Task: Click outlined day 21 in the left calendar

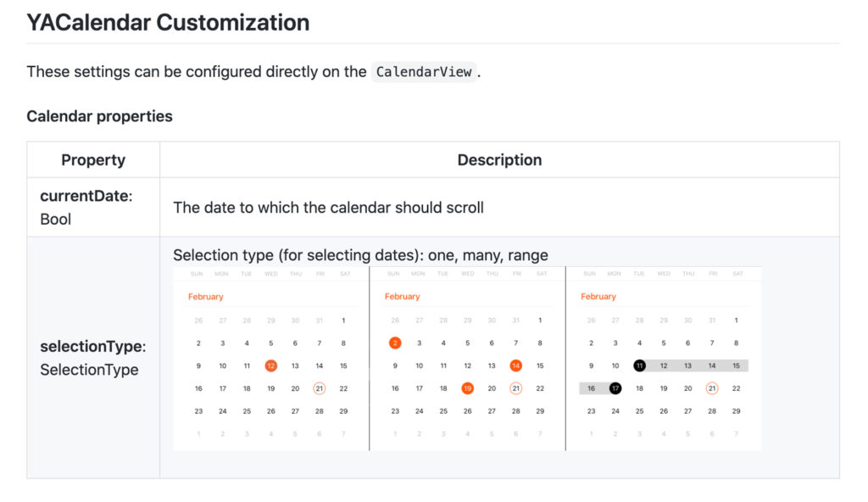Action: click(x=319, y=388)
